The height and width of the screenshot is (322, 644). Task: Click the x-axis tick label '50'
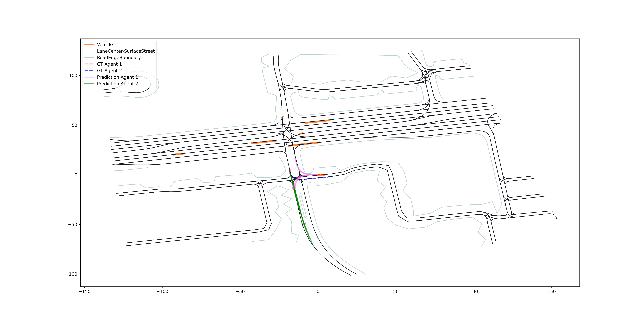[396, 292]
